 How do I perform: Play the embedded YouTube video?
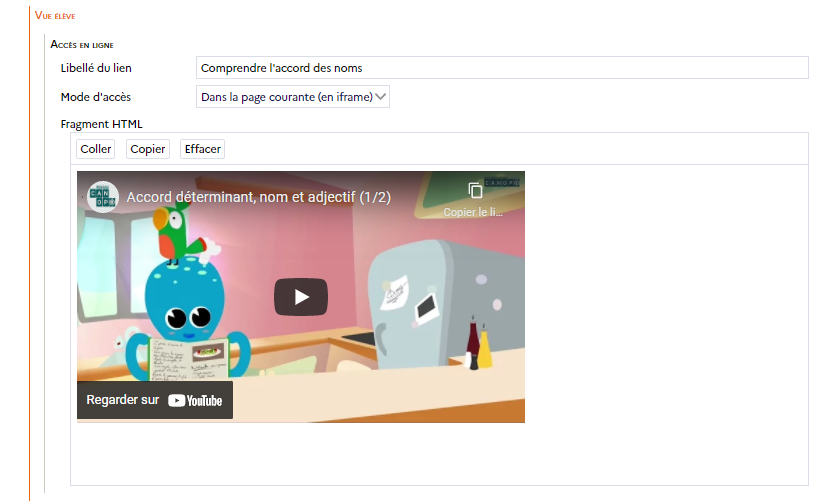(x=301, y=297)
